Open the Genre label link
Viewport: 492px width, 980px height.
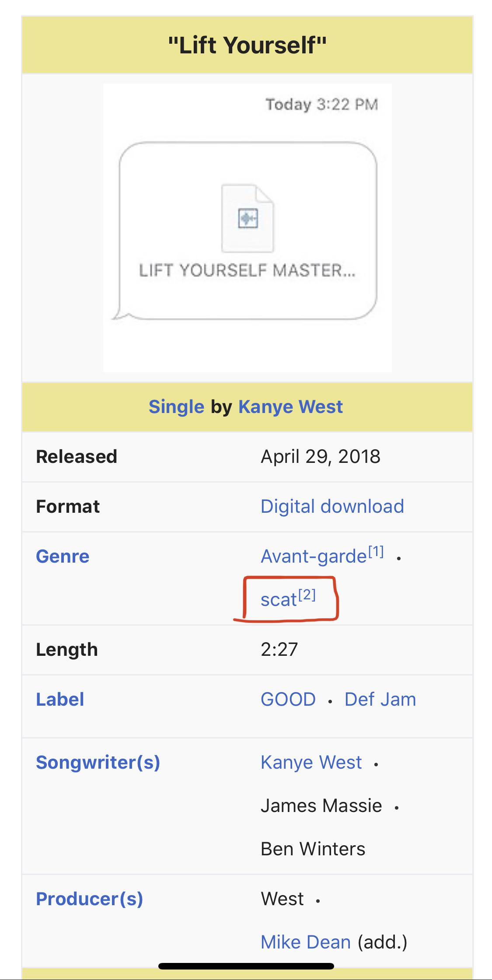tap(63, 556)
